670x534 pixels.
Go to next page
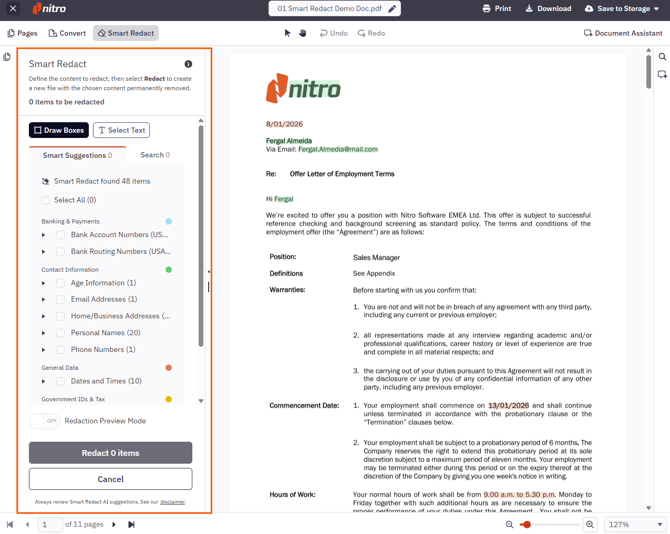pyautogui.click(x=114, y=524)
